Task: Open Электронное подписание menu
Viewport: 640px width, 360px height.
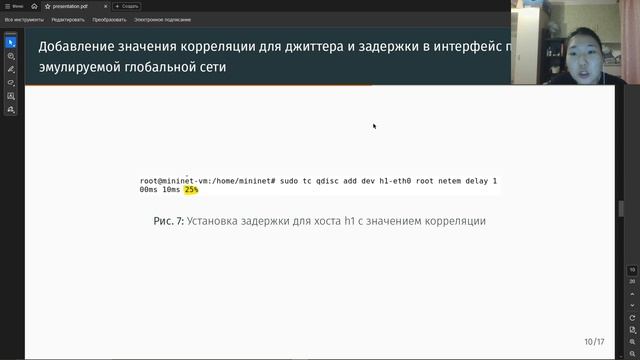Action: tap(162, 20)
